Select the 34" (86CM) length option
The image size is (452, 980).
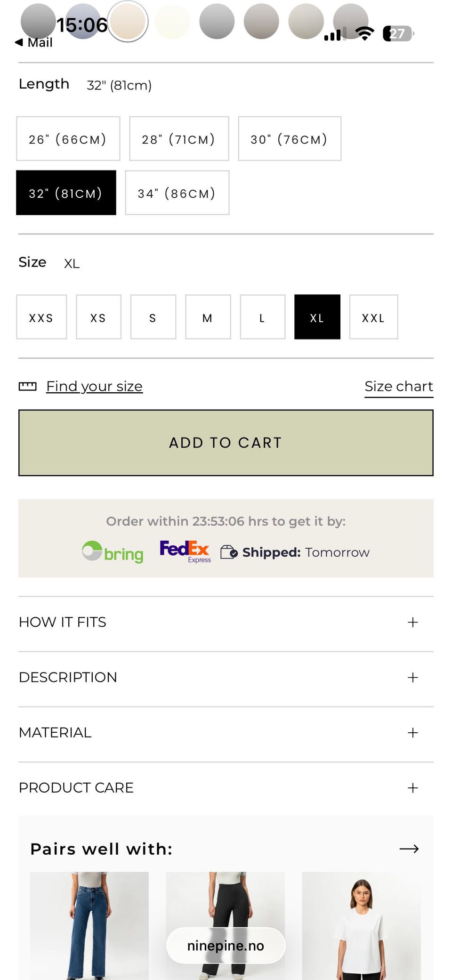point(177,193)
